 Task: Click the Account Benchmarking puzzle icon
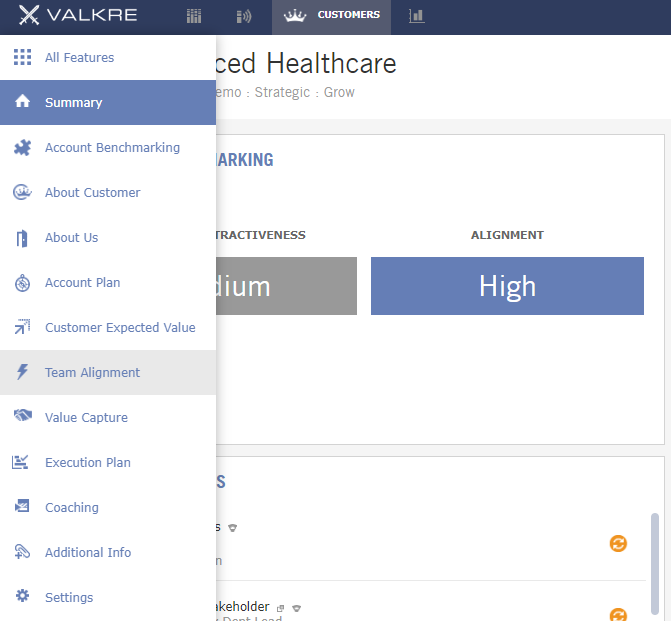pos(22,148)
